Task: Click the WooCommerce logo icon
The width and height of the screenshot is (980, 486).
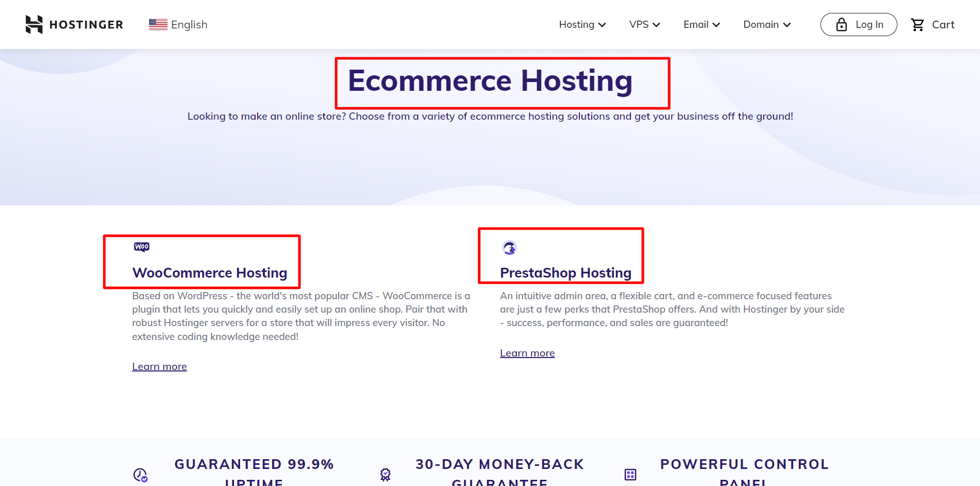Action: (x=141, y=247)
